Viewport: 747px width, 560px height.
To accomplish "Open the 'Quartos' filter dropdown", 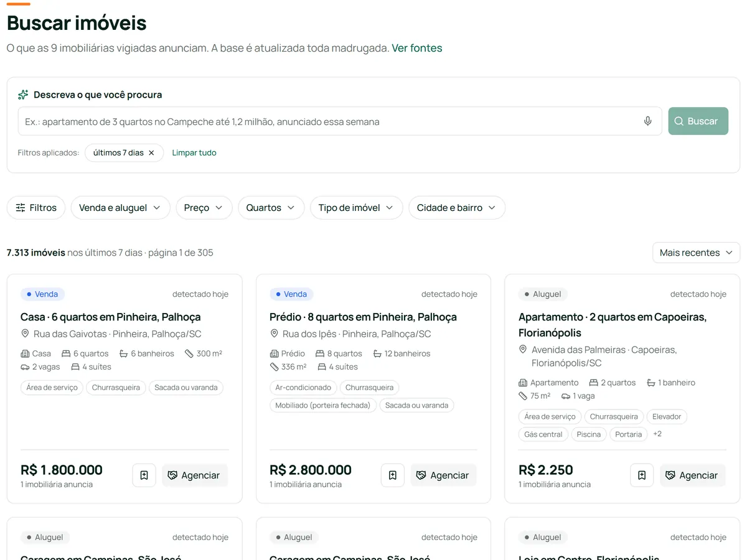I will [x=271, y=208].
